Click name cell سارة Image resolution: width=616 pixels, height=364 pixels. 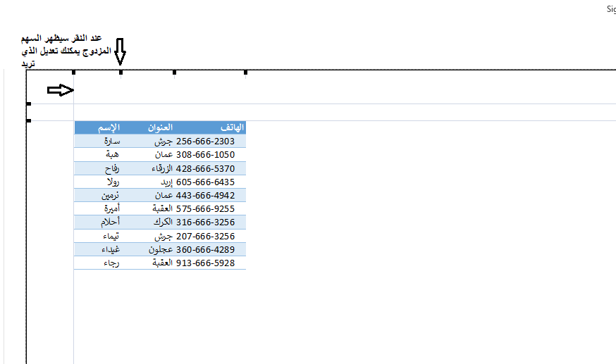point(112,142)
